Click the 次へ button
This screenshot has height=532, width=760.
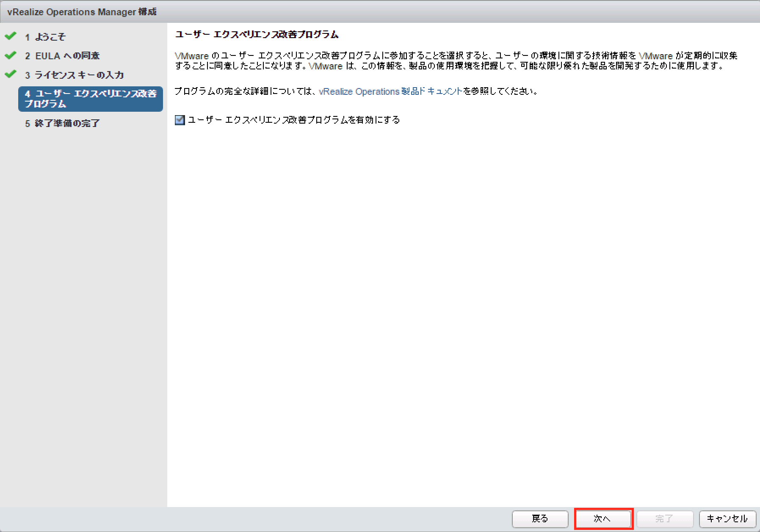(x=603, y=518)
